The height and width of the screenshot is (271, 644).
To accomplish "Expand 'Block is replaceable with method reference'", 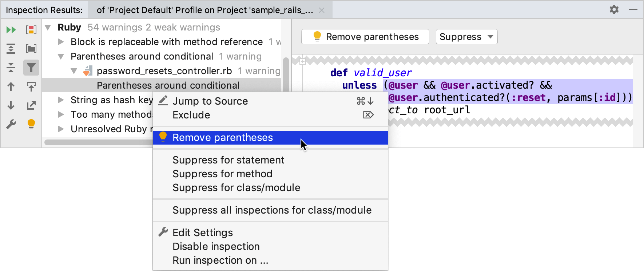I will (x=61, y=42).
